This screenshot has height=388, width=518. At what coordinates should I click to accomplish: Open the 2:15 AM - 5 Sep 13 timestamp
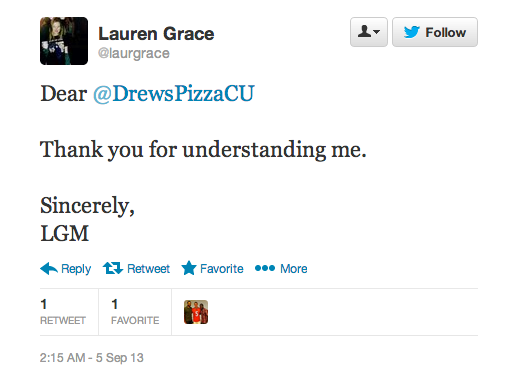92,358
